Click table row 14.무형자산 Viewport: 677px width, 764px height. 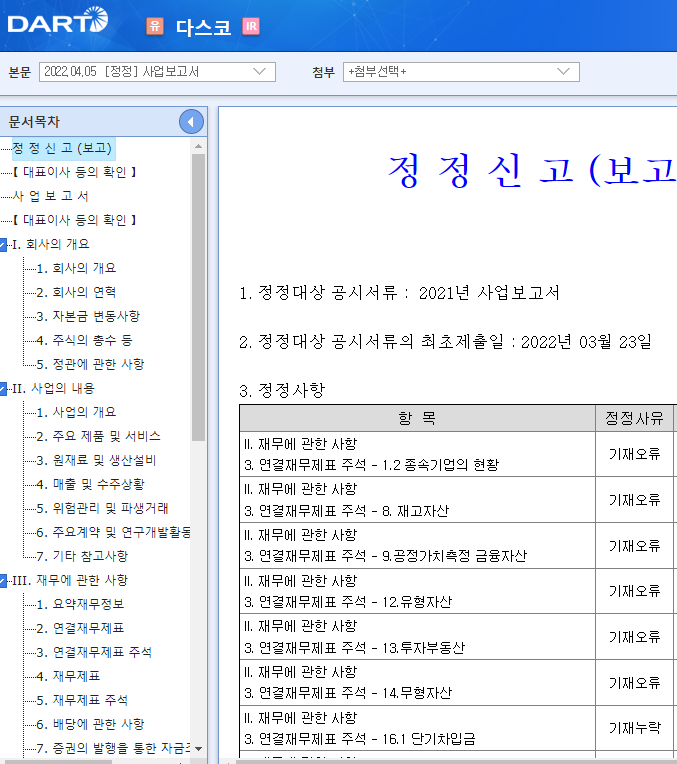(417, 683)
